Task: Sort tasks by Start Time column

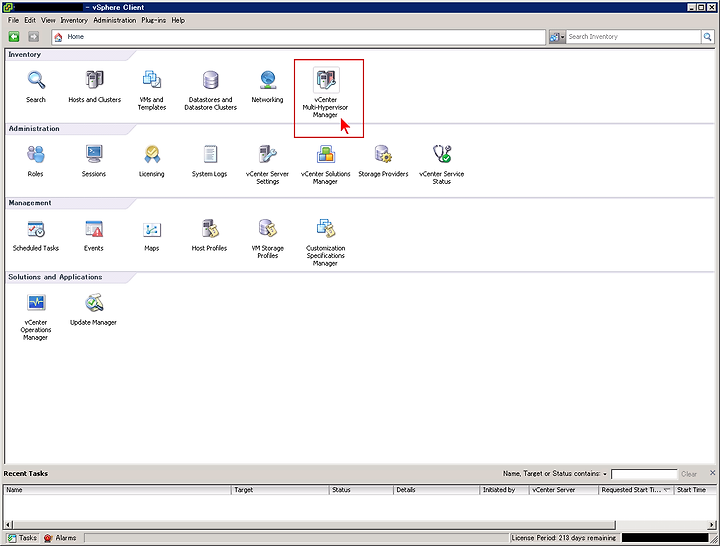Action: point(695,490)
